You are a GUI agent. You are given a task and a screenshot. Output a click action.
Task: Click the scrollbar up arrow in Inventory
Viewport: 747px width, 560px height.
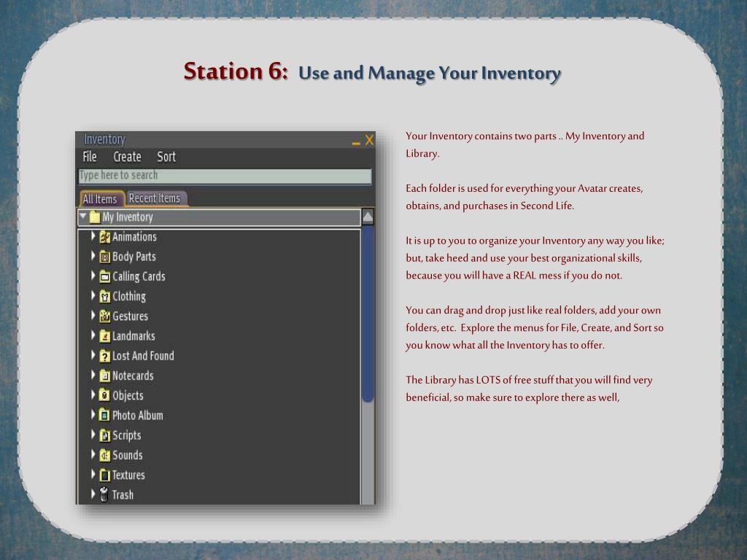point(368,217)
